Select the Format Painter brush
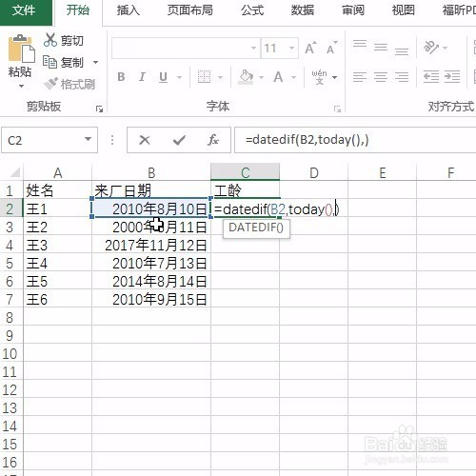Screen dimensions: 476x476 [50, 84]
